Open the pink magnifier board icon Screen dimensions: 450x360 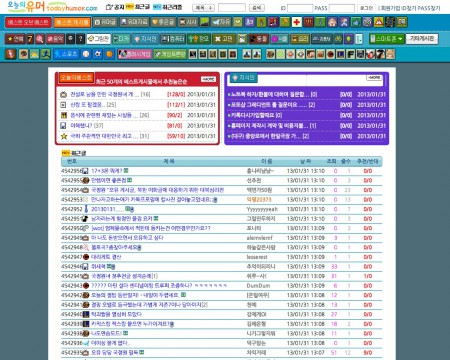click(x=39, y=39)
